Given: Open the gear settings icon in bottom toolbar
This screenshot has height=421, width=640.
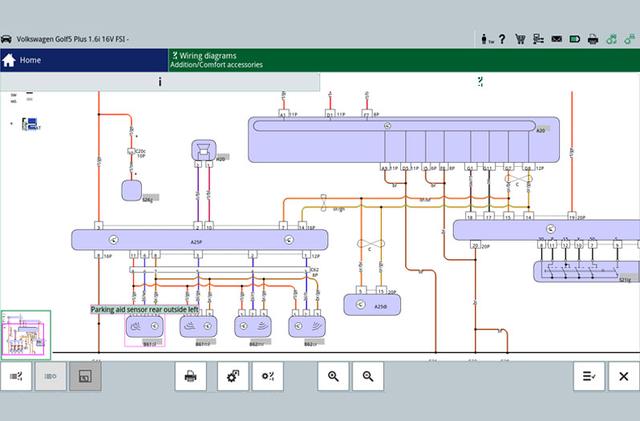Looking at the screenshot, I should (232, 376).
